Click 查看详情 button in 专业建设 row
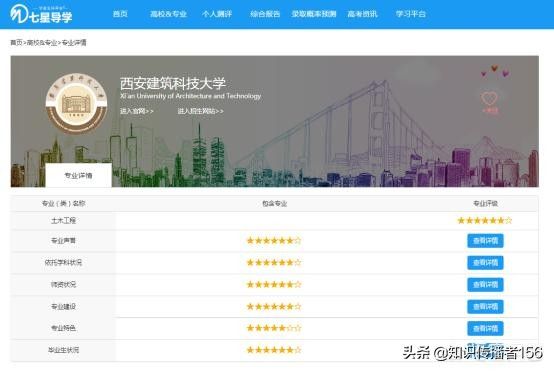554x371 pixels. coord(485,307)
